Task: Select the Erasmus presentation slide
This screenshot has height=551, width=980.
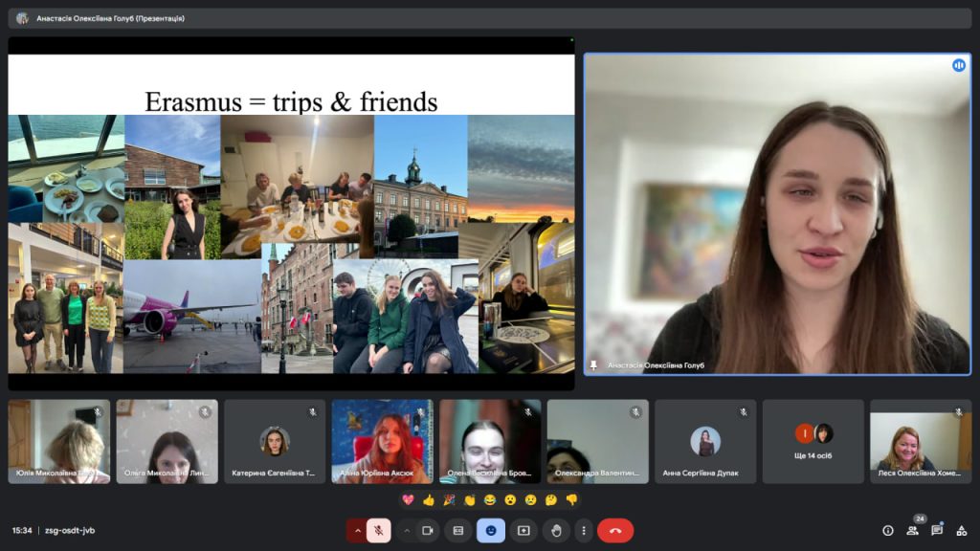Action: [291, 213]
